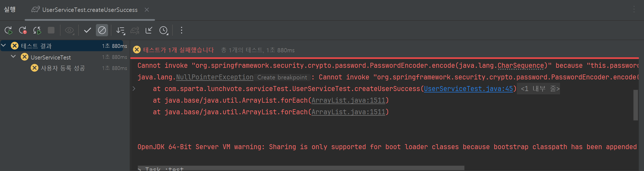This screenshot has height=171, width=644.
Task: Click the Create breakpoint hint
Action: click(282, 77)
